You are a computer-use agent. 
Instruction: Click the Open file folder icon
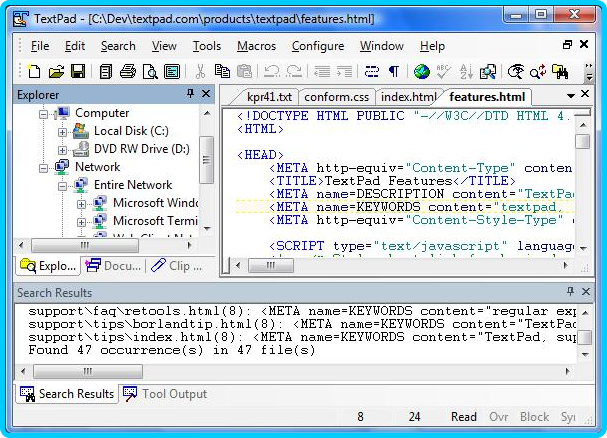pos(56,71)
